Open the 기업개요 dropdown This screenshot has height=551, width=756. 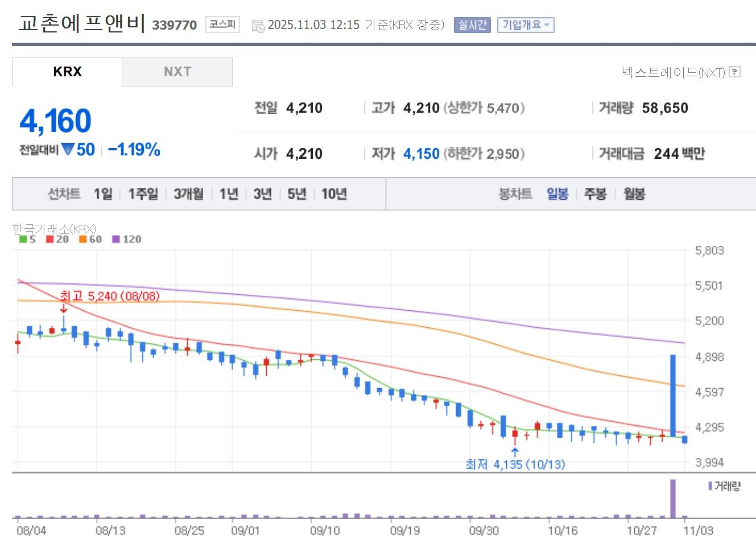pyautogui.click(x=525, y=25)
